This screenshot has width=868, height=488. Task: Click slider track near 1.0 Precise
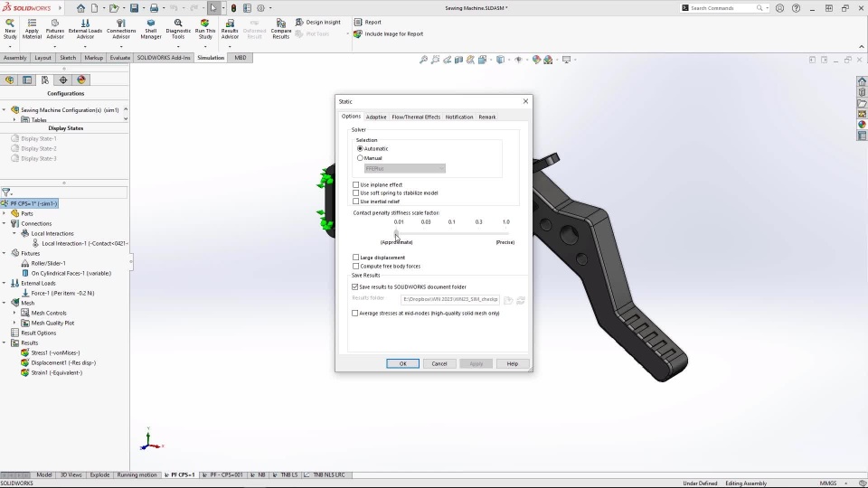click(x=506, y=233)
